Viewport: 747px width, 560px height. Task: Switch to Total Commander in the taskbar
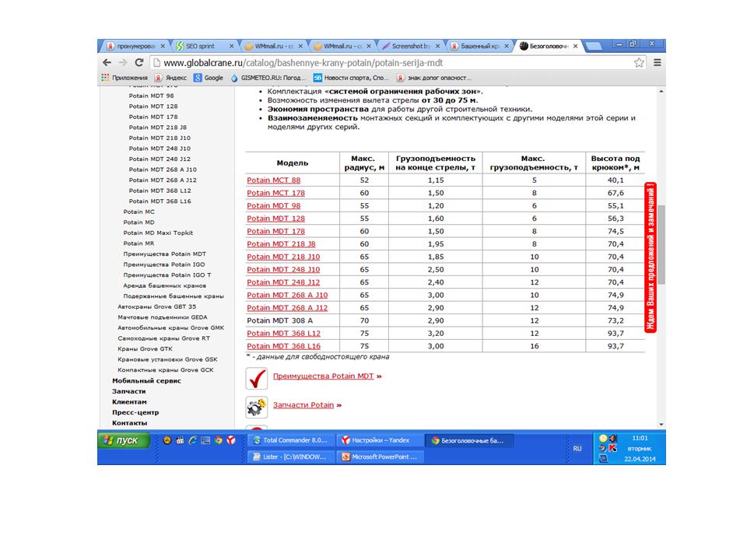point(290,440)
